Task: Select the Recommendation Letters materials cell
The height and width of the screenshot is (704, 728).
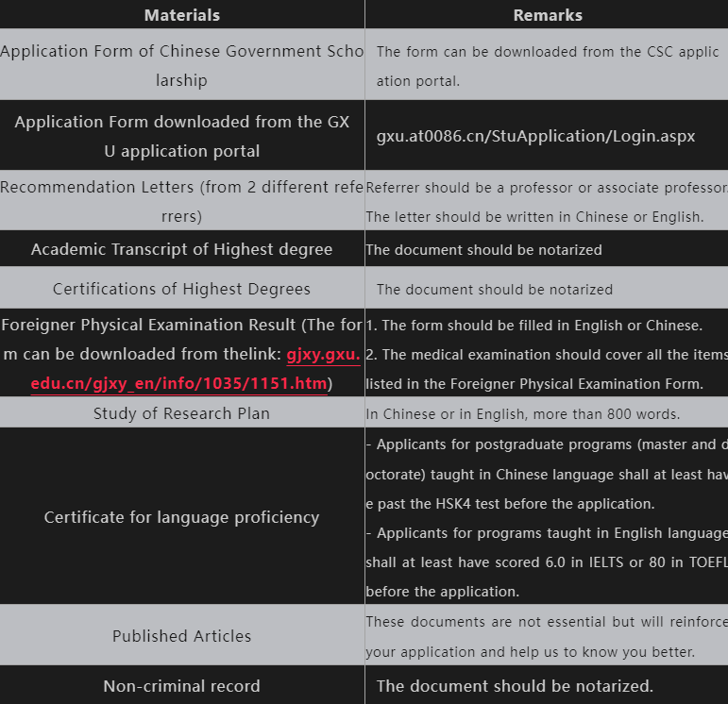Action: coord(181,201)
